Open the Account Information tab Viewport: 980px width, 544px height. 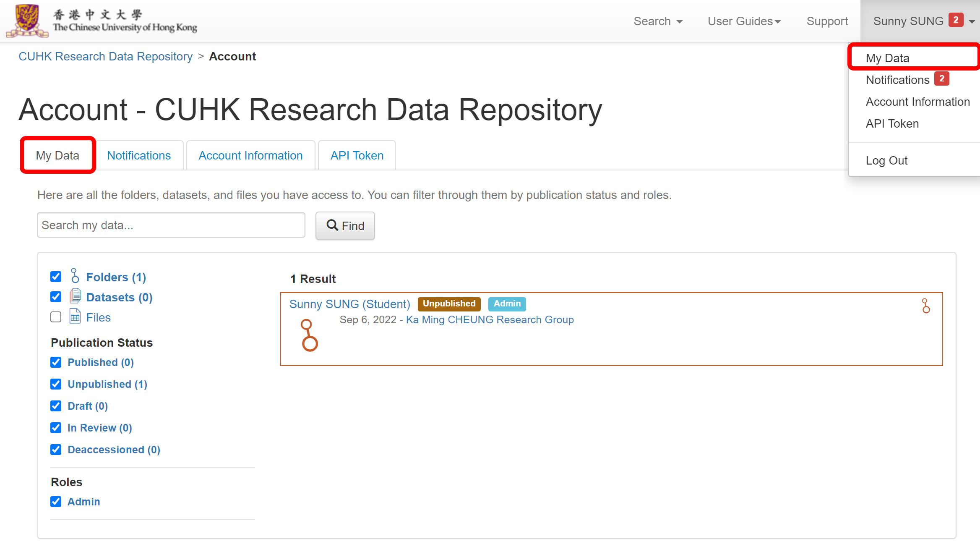pos(250,155)
